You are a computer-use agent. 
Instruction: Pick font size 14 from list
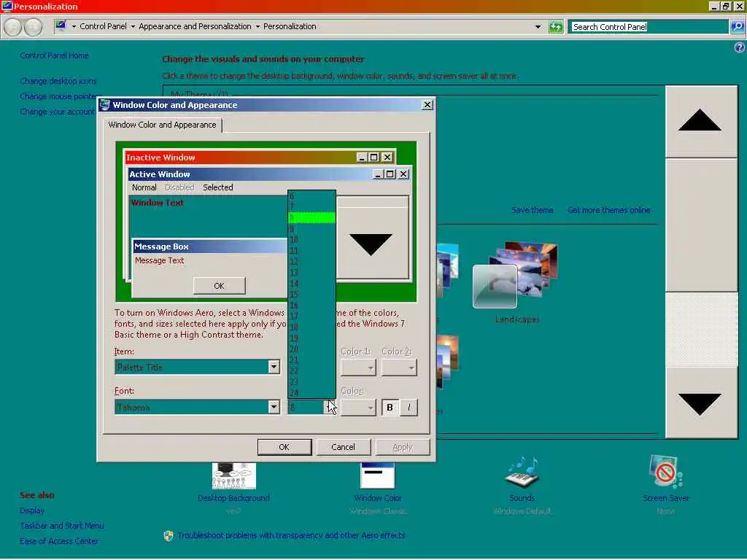(312, 284)
